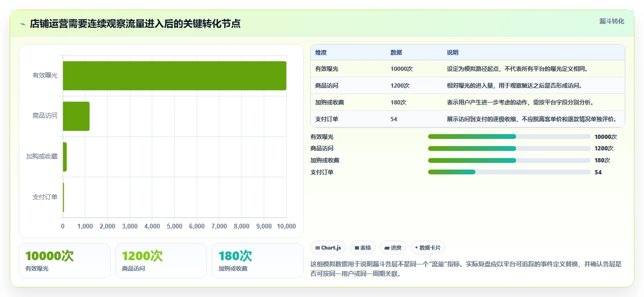Select the 数据卡片 chip

pyautogui.click(x=428, y=248)
